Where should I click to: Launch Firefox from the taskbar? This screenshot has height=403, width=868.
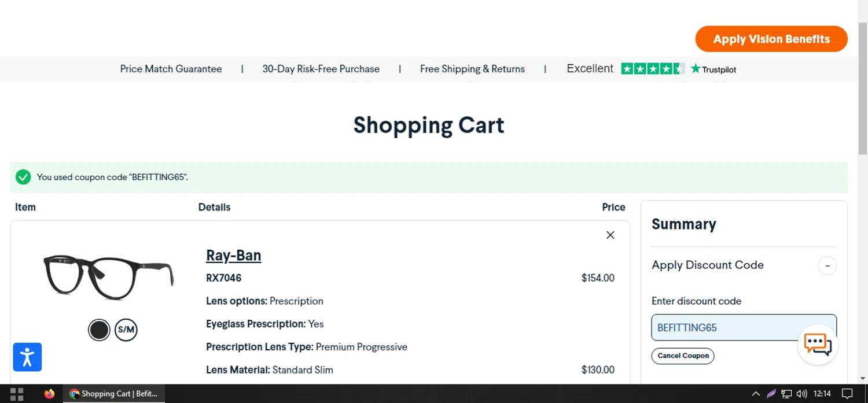tap(49, 394)
